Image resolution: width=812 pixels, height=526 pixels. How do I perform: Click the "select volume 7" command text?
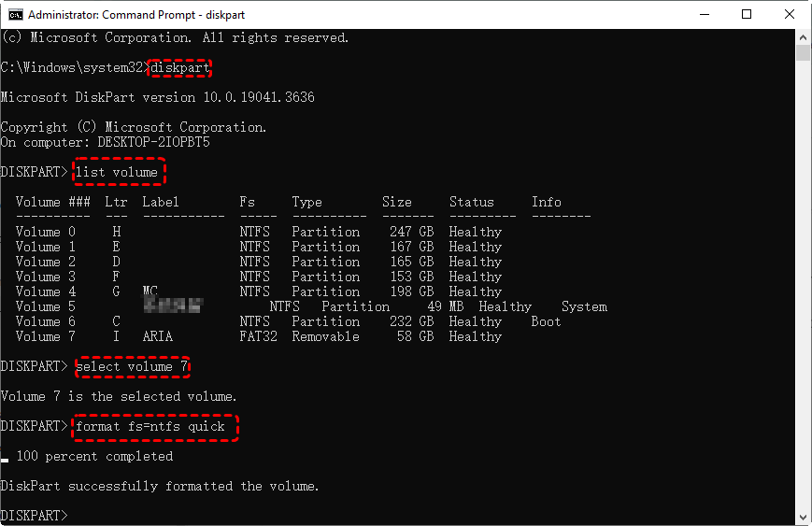[132, 367]
